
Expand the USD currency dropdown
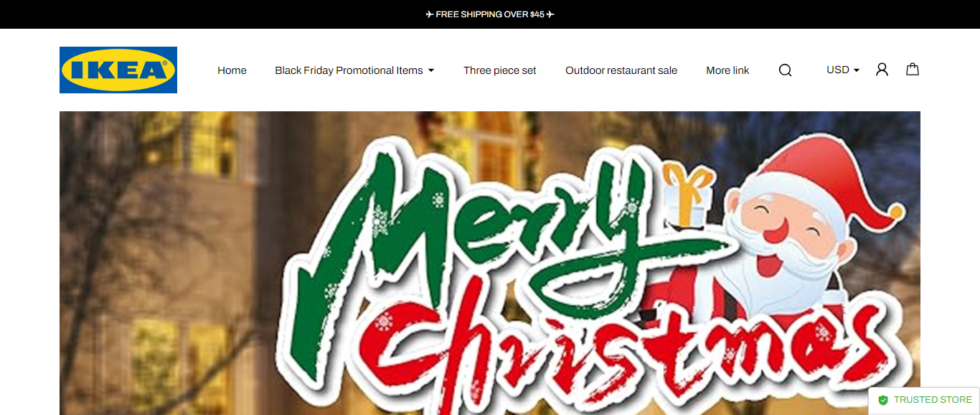tap(843, 70)
